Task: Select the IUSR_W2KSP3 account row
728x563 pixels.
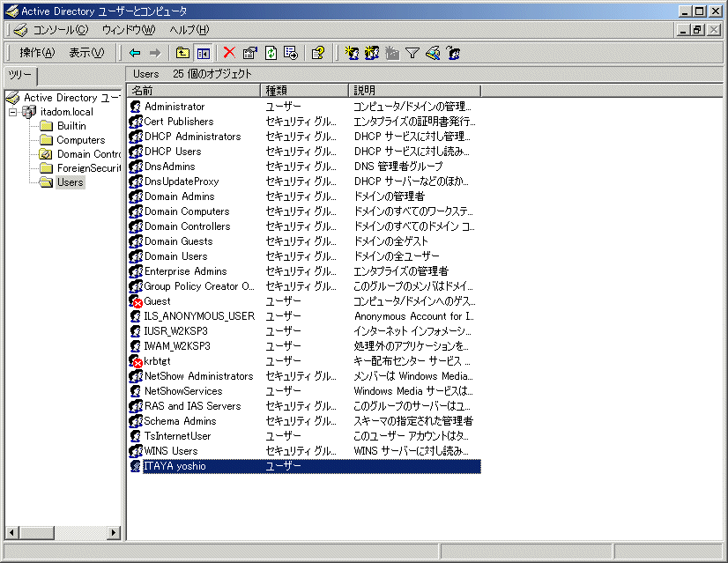Action: 305,331
